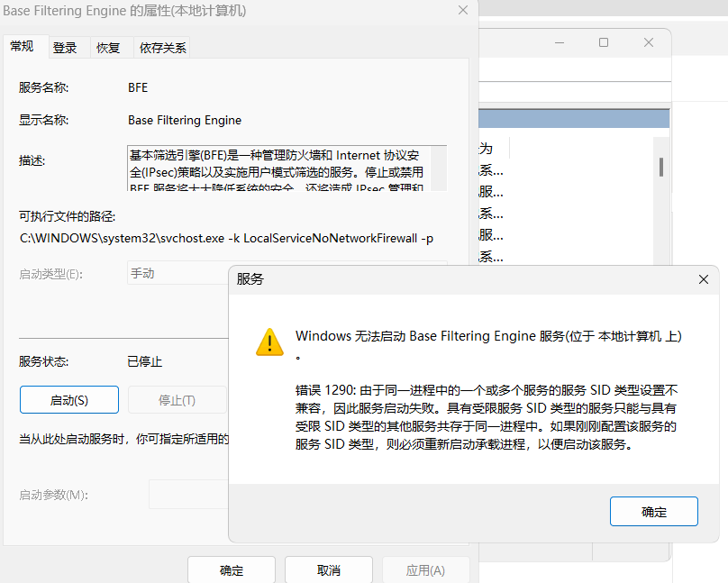Viewport: 728px width, 583px height.
Task: Click 确定 at the bottom of the properties window
Action: point(232,570)
